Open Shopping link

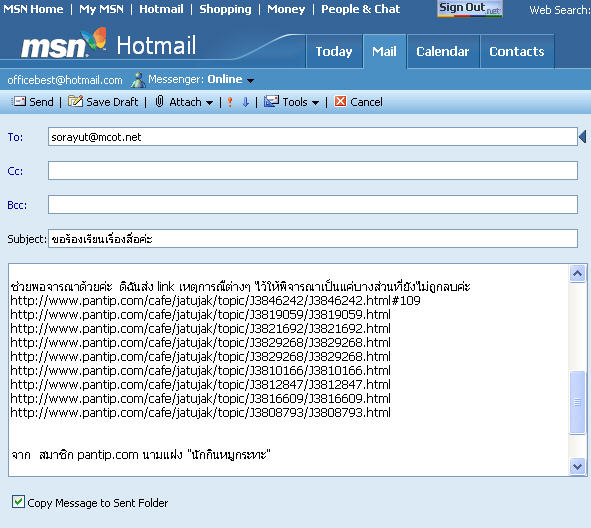tap(225, 9)
